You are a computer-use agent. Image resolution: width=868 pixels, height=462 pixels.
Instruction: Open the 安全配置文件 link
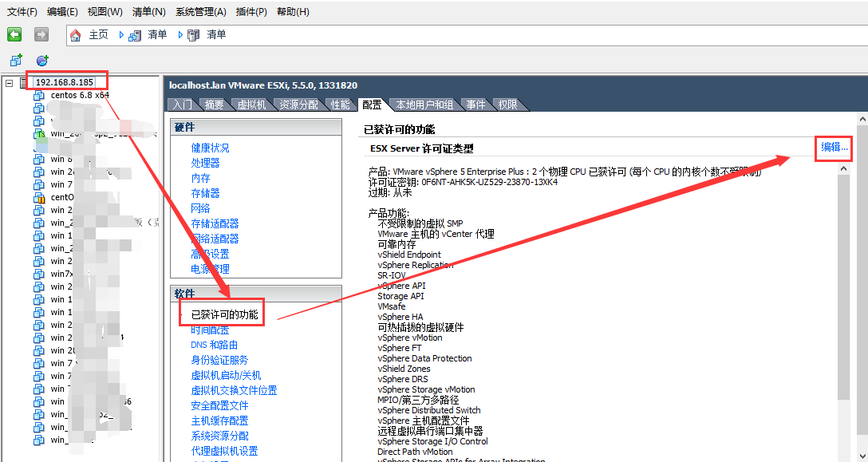(219, 405)
